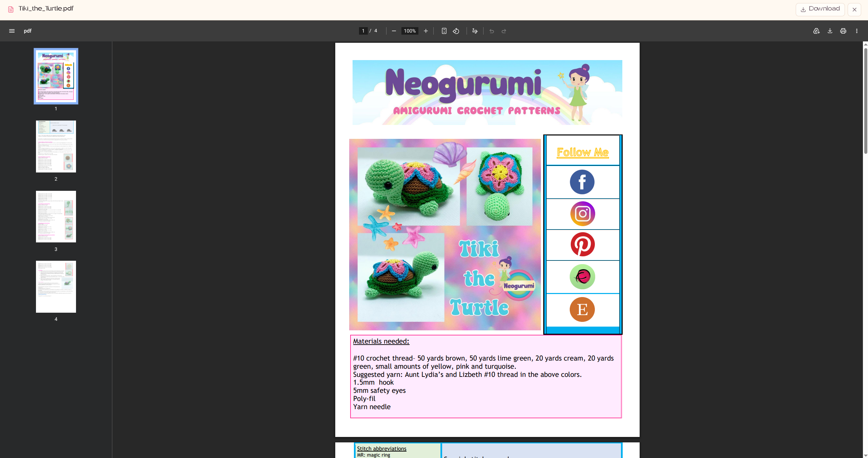Image resolution: width=868 pixels, height=458 pixels.
Task: Open the Etsy icon link
Action: click(x=582, y=309)
